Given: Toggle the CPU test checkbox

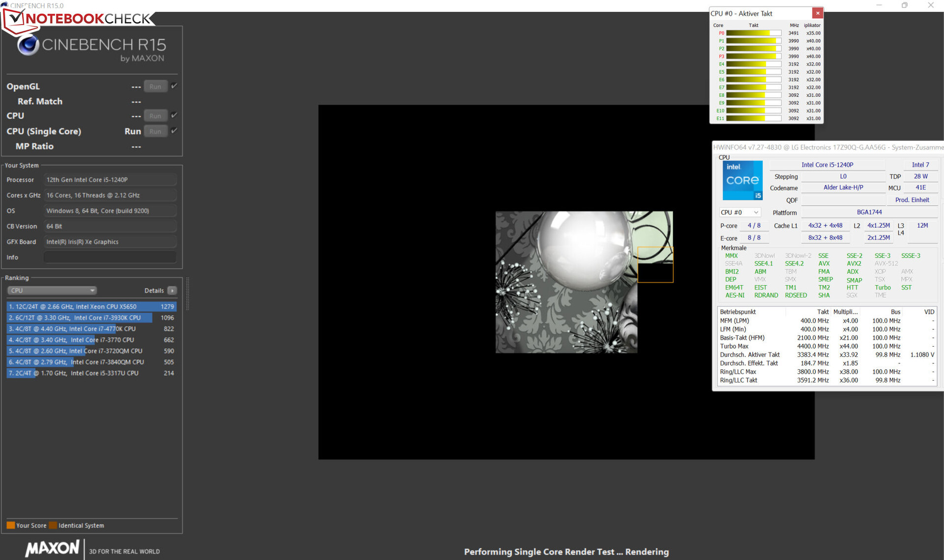Looking at the screenshot, I should [x=174, y=116].
